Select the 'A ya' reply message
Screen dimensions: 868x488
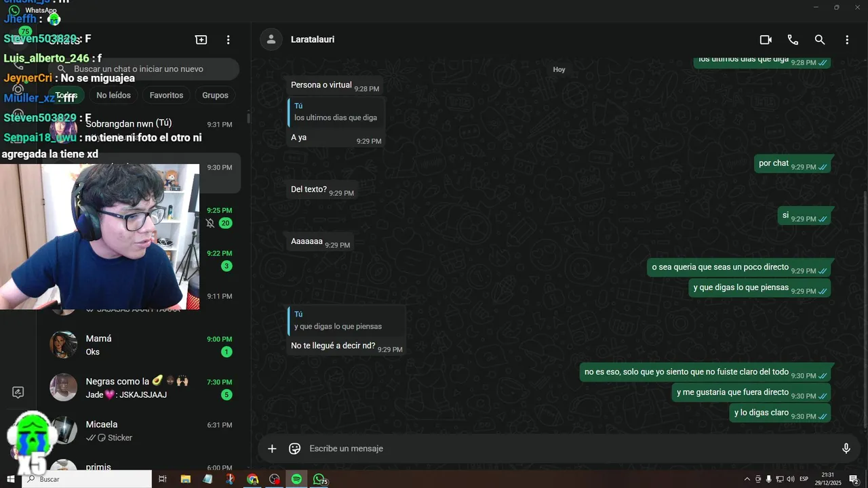point(336,121)
